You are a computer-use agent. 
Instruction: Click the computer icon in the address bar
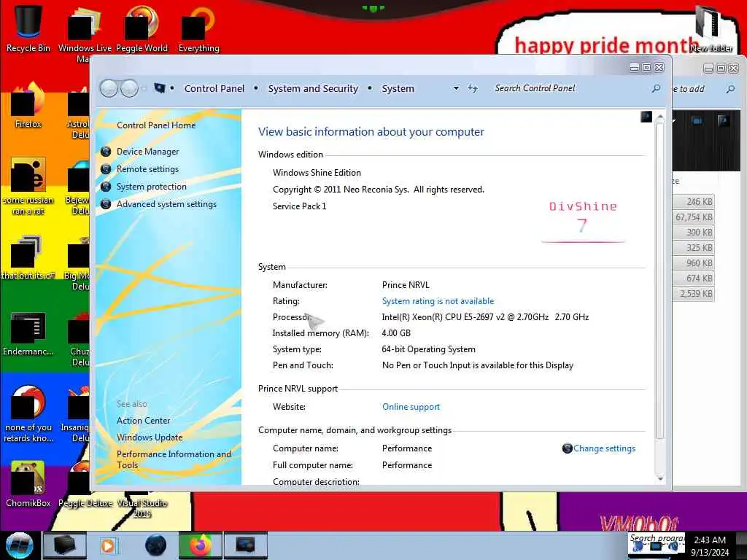click(x=160, y=88)
